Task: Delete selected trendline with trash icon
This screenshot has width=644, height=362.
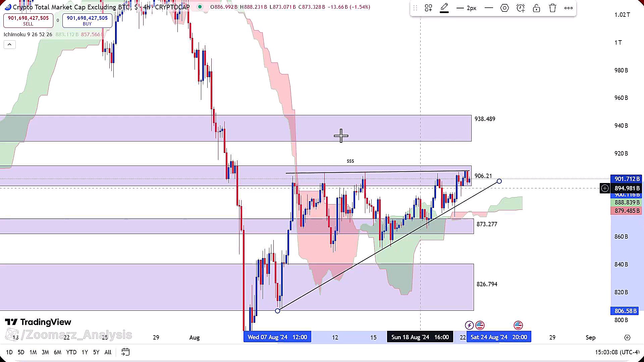Action: point(552,8)
